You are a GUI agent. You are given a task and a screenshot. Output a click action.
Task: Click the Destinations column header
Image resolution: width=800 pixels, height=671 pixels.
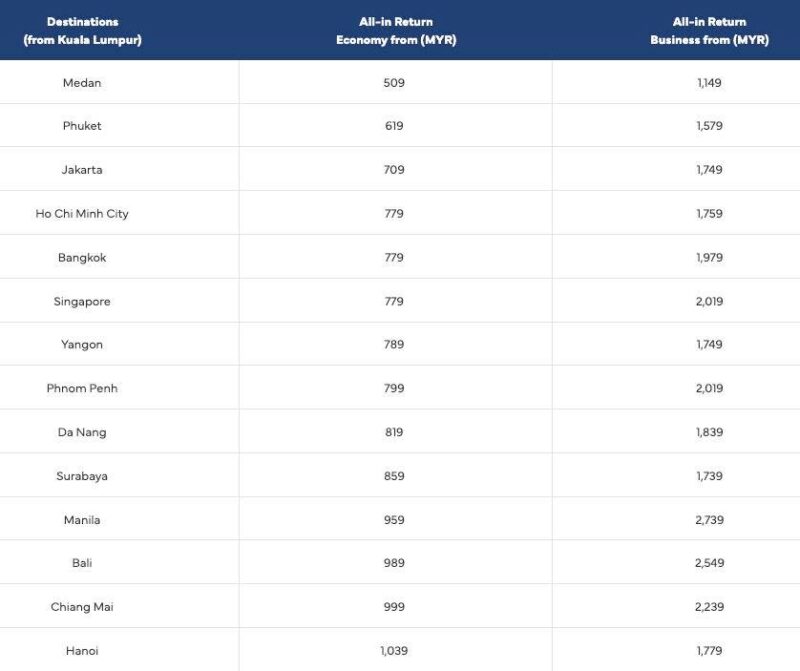pos(82,31)
